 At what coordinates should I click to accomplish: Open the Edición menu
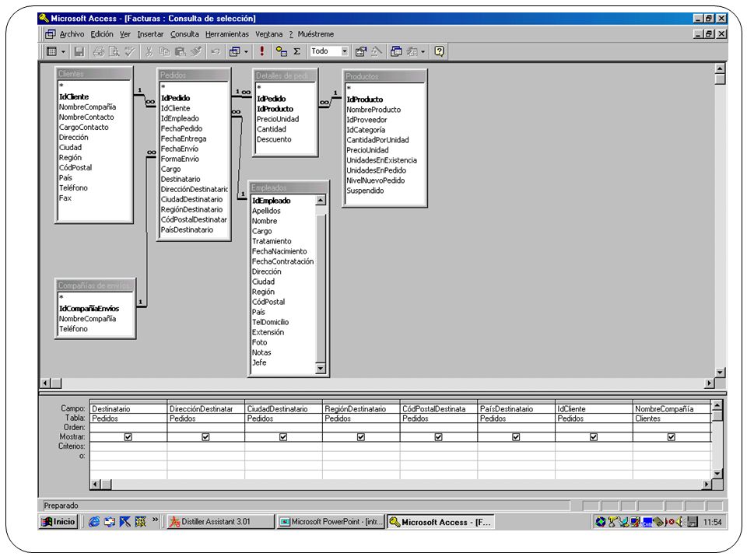102,34
